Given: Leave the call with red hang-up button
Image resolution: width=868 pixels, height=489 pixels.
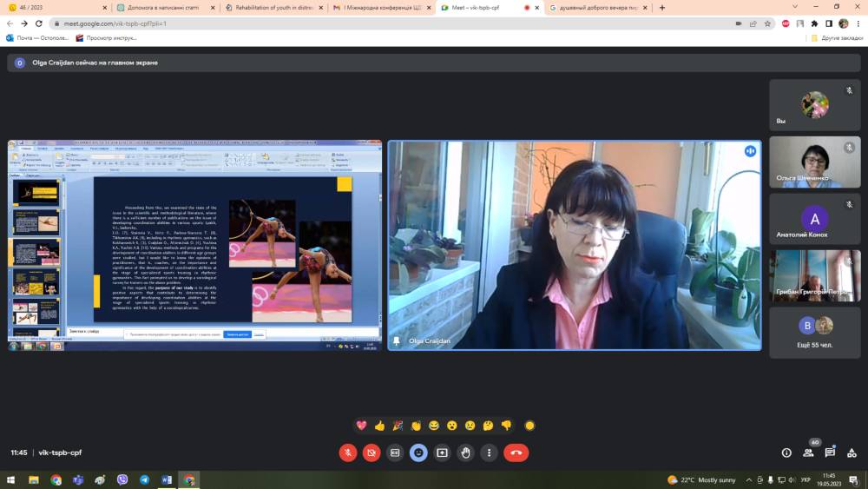Looking at the screenshot, I should pyautogui.click(x=516, y=453).
